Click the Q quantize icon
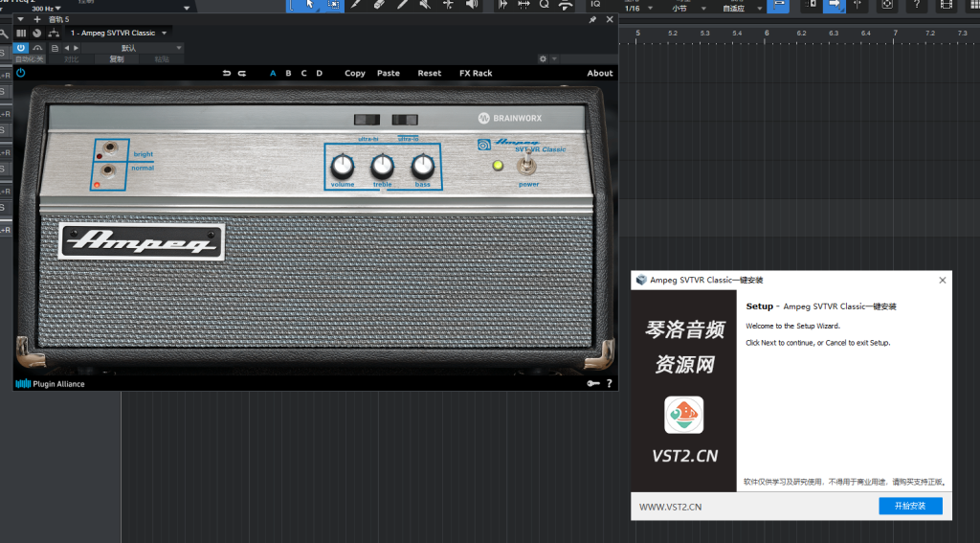This screenshot has width=980, height=543. coord(545,5)
